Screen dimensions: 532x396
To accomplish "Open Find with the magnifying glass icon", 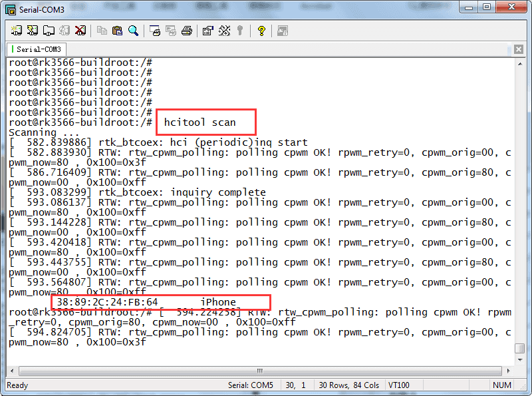I will pyautogui.click(x=134, y=31).
